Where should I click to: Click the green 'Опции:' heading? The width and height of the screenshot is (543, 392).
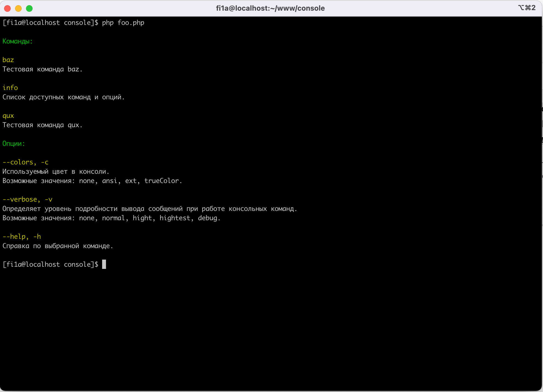point(14,144)
